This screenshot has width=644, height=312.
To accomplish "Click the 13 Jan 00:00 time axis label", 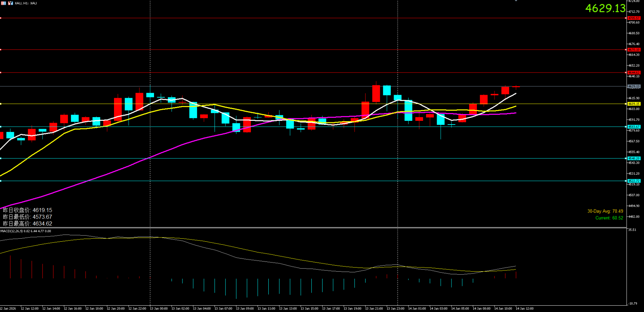I will coord(158,309).
